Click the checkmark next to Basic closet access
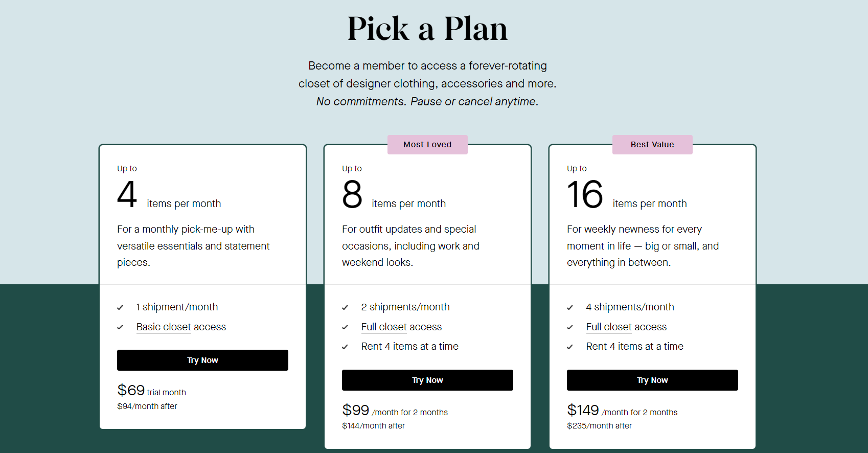The width and height of the screenshot is (868, 453). pyautogui.click(x=120, y=327)
